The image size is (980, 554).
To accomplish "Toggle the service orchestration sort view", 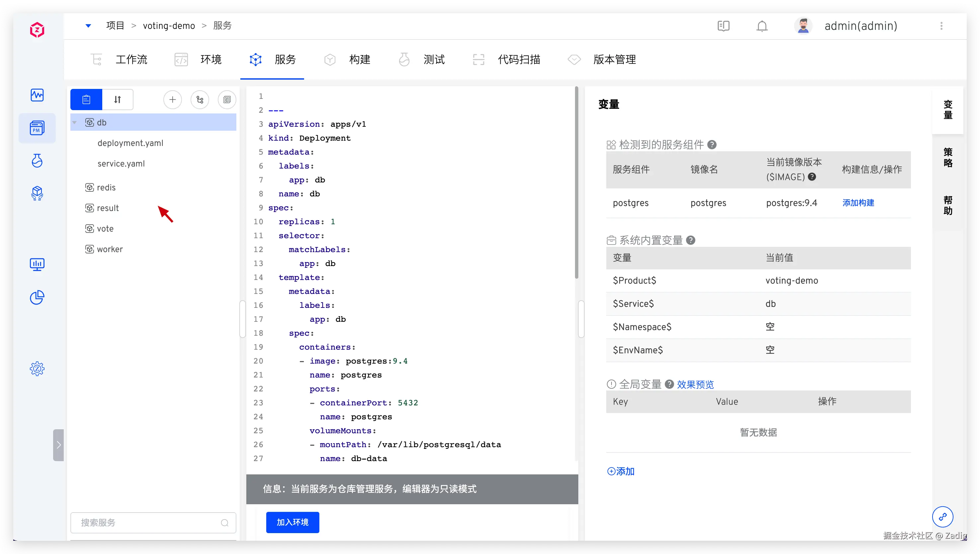I will point(118,100).
